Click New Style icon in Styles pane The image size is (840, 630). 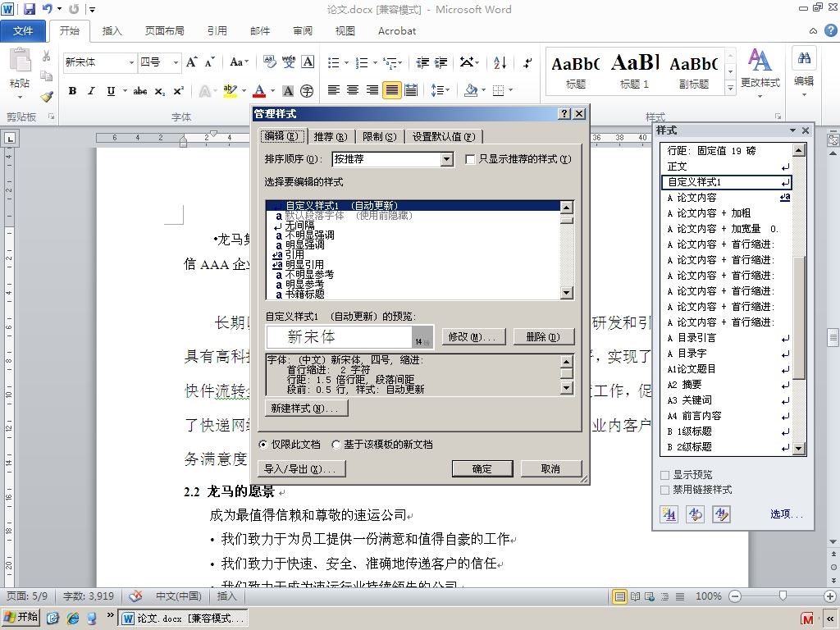pos(669,514)
